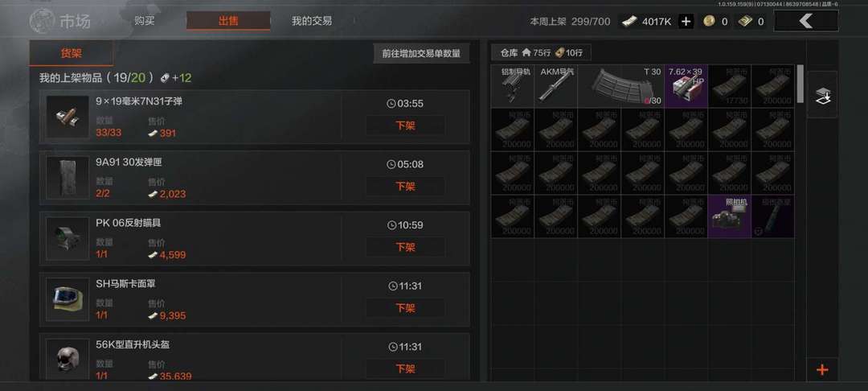This screenshot has height=391, width=868.
Task: Open the 购买 tab
Action: (x=144, y=21)
